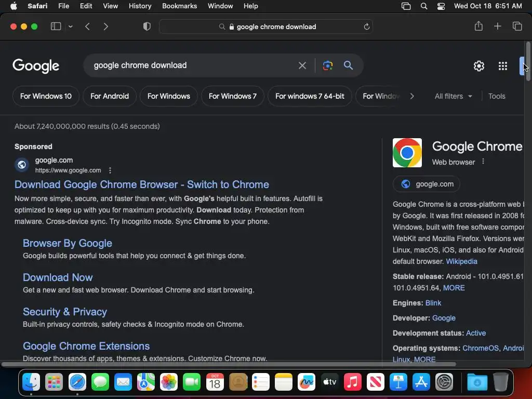Show more filter chips with right chevron
The height and width of the screenshot is (399, 532).
tap(412, 96)
